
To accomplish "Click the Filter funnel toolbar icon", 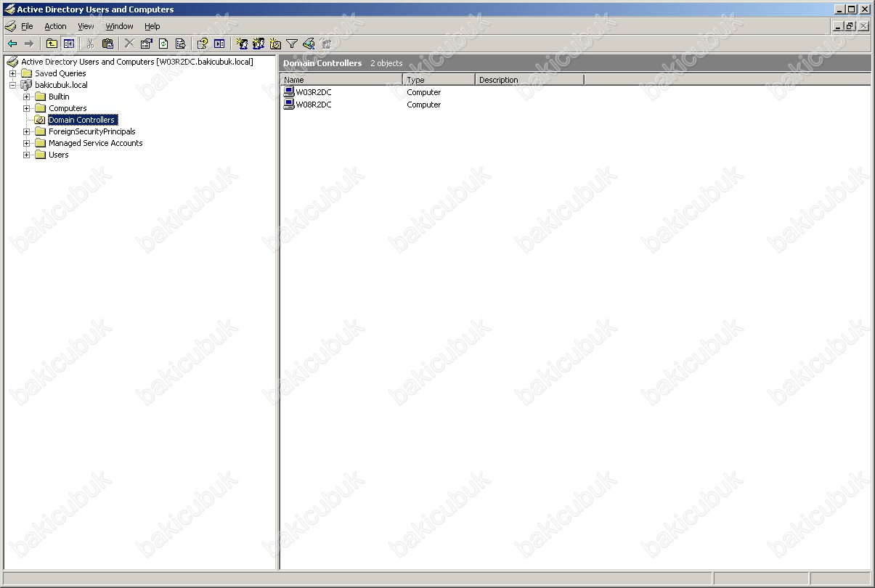I will [292, 44].
